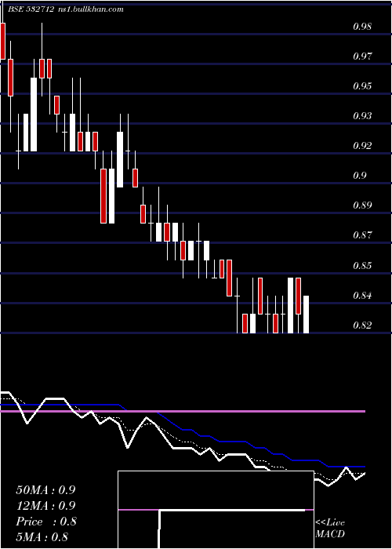Click the 0.95 price axis label
Image resolution: width=392 pixels, height=549 pixels.
(x=362, y=85)
